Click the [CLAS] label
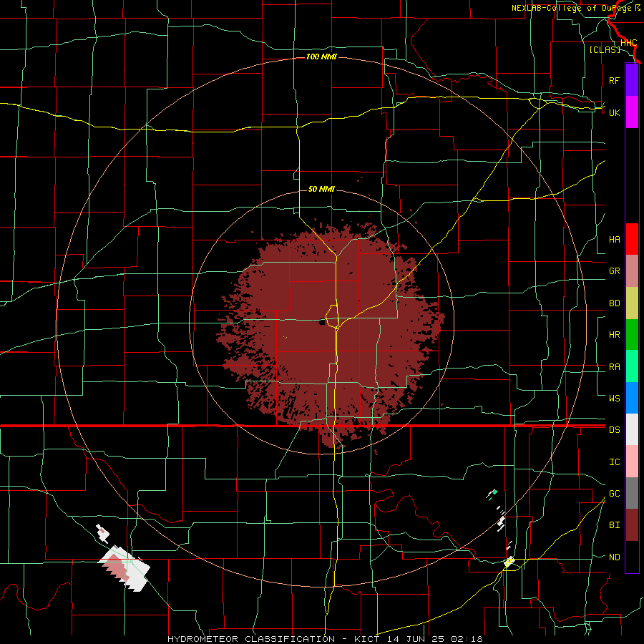The height and width of the screenshot is (644, 644). click(x=605, y=49)
